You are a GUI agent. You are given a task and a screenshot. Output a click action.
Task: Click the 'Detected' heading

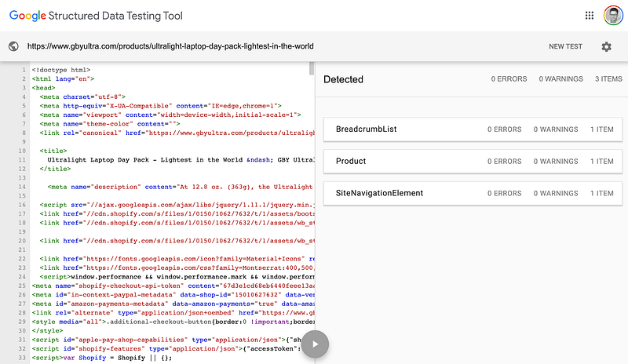pos(343,79)
